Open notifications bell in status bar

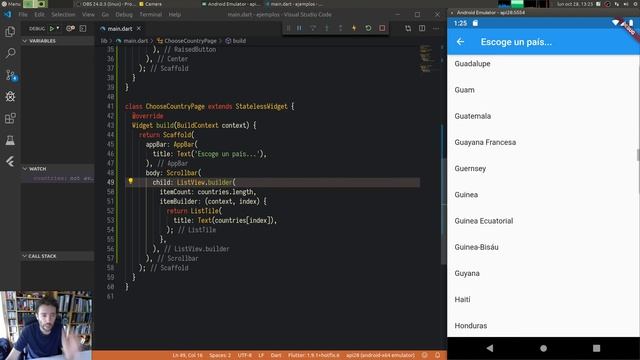(438, 355)
